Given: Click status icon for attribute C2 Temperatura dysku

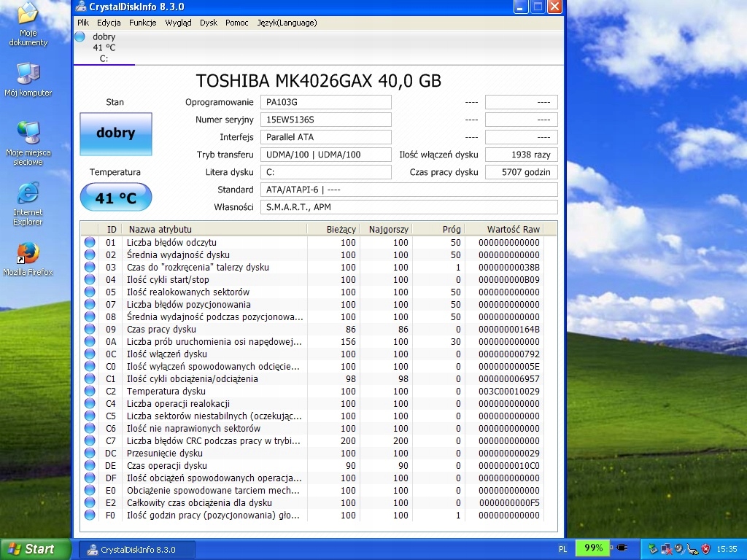Looking at the screenshot, I should tap(90, 391).
